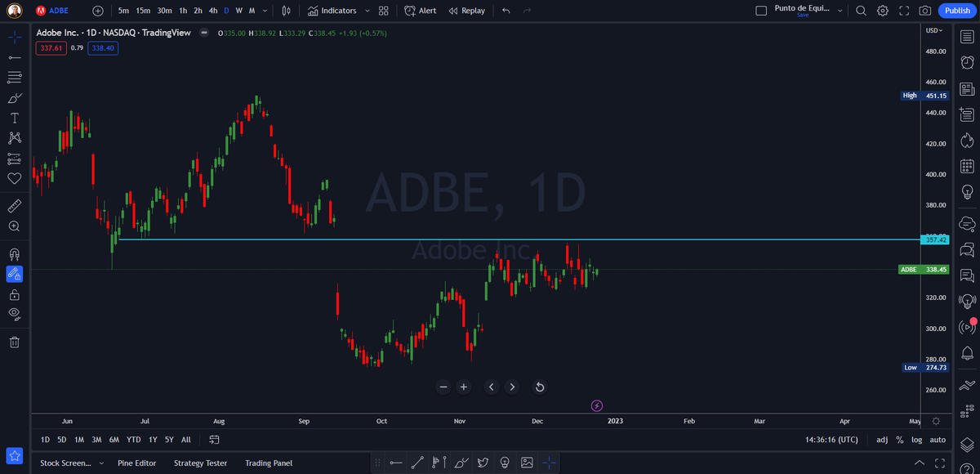Select the crosshair cursor tool
The image size is (980, 474).
coord(15,37)
